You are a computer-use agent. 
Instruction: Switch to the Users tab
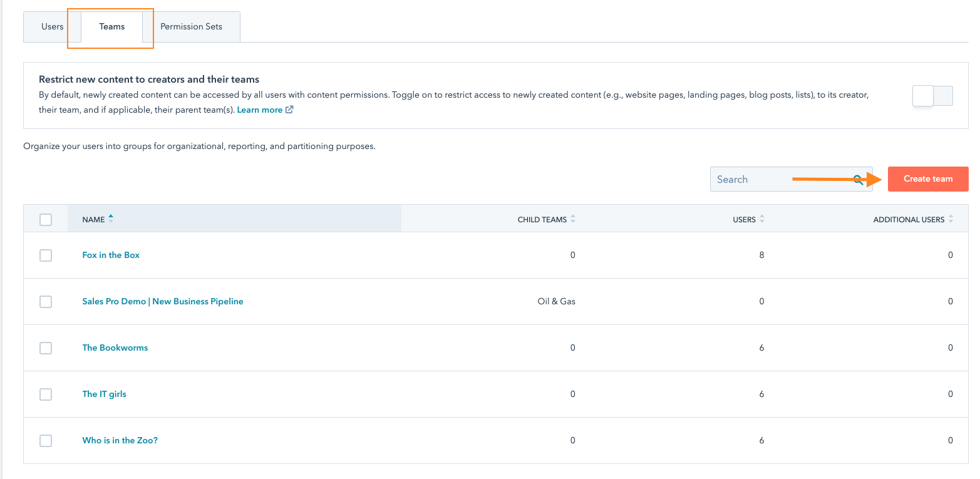pos(53,27)
